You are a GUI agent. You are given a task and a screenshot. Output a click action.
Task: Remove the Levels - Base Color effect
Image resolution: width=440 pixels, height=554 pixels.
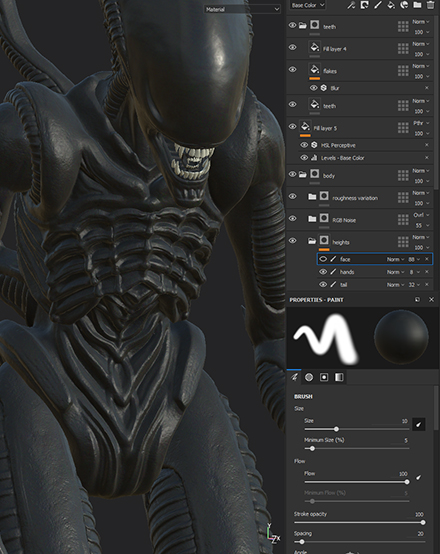tap(427, 158)
